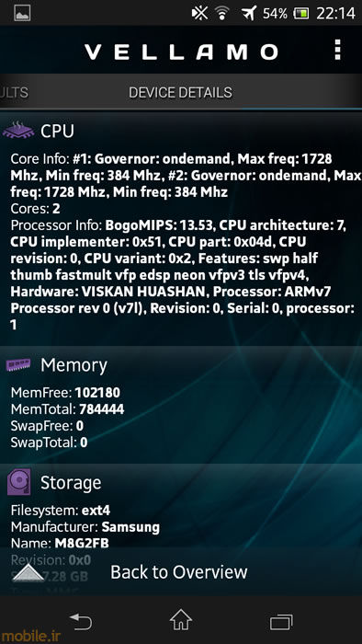Switch to the partially visible Results tab
The height and width of the screenshot is (644, 362).
14,92
